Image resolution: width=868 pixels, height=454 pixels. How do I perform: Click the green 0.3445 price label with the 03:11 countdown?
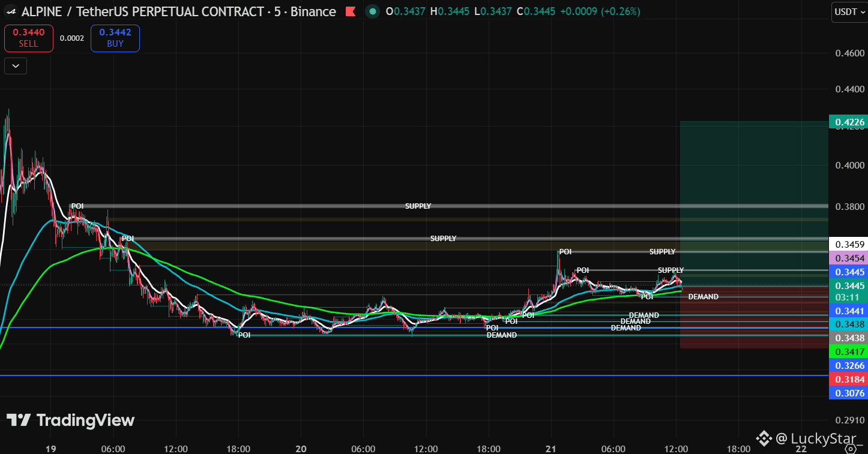coord(848,291)
